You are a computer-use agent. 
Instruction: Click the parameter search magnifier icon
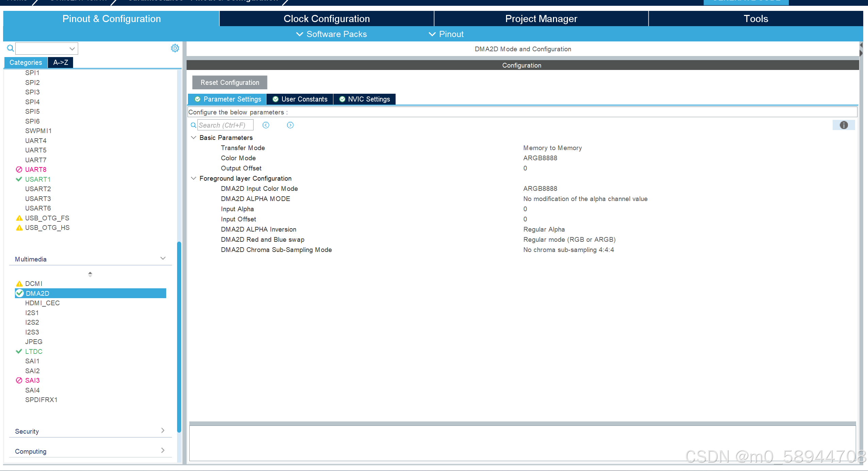click(x=193, y=125)
